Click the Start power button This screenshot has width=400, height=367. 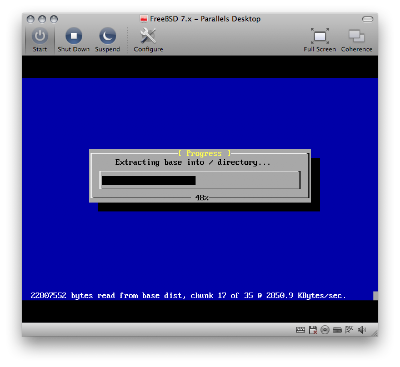click(40, 40)
